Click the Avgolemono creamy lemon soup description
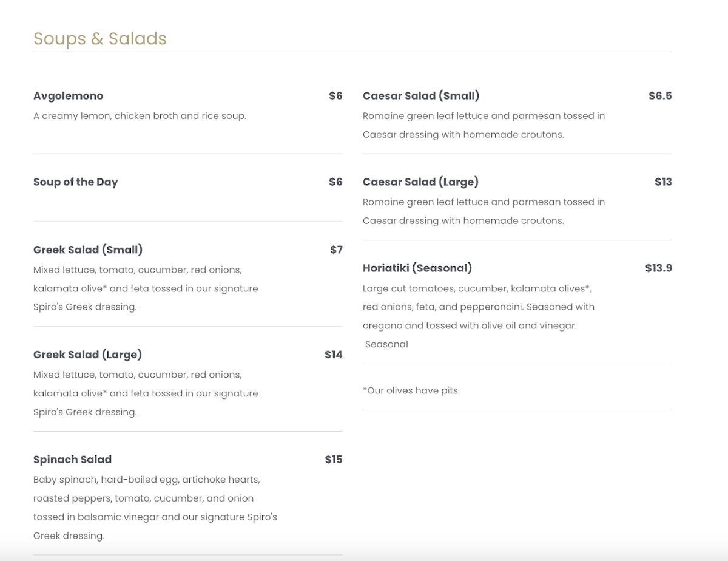Viewport: 728px width, 561px height. click(x=140, y=116)
